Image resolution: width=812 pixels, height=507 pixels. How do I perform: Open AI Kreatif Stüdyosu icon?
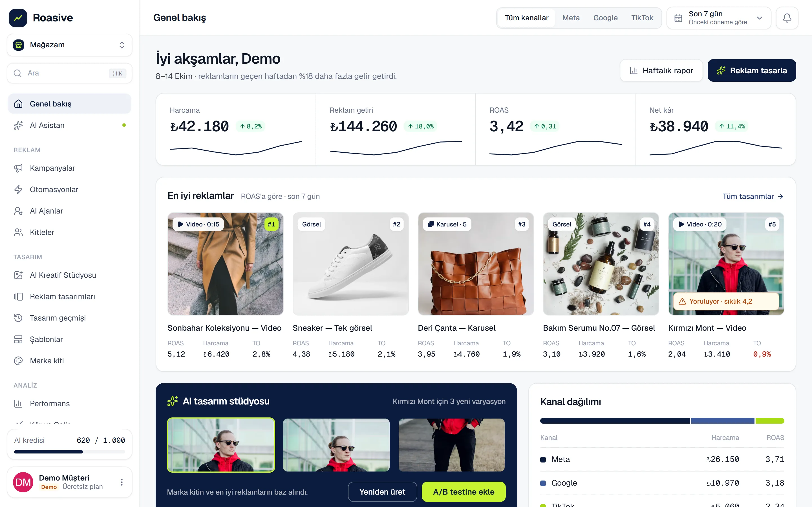click(x=18, y=275)
